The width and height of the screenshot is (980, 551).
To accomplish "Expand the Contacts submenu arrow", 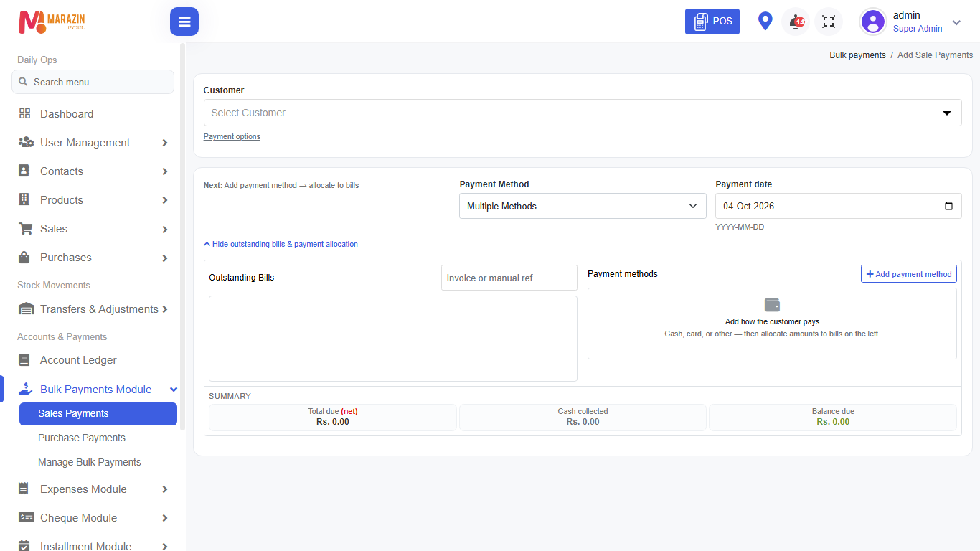I will (165, 171).
